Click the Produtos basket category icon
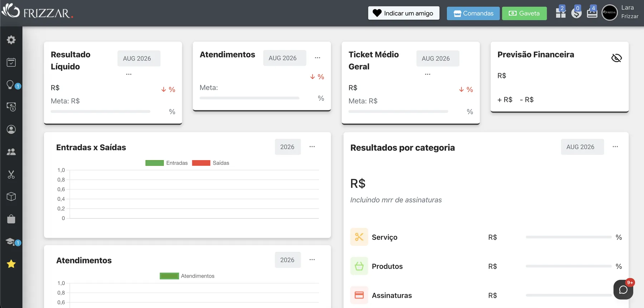 coord(359,266)
